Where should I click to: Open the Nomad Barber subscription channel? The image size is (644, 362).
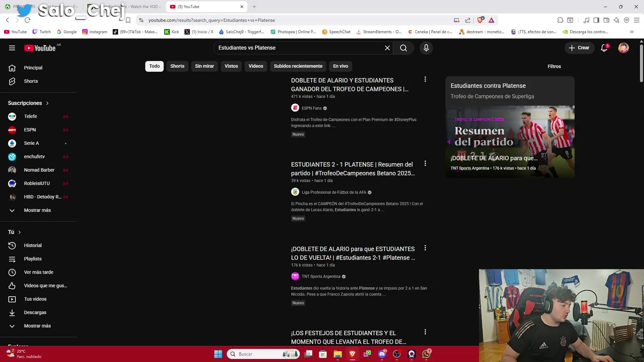[x=39, y=170]
